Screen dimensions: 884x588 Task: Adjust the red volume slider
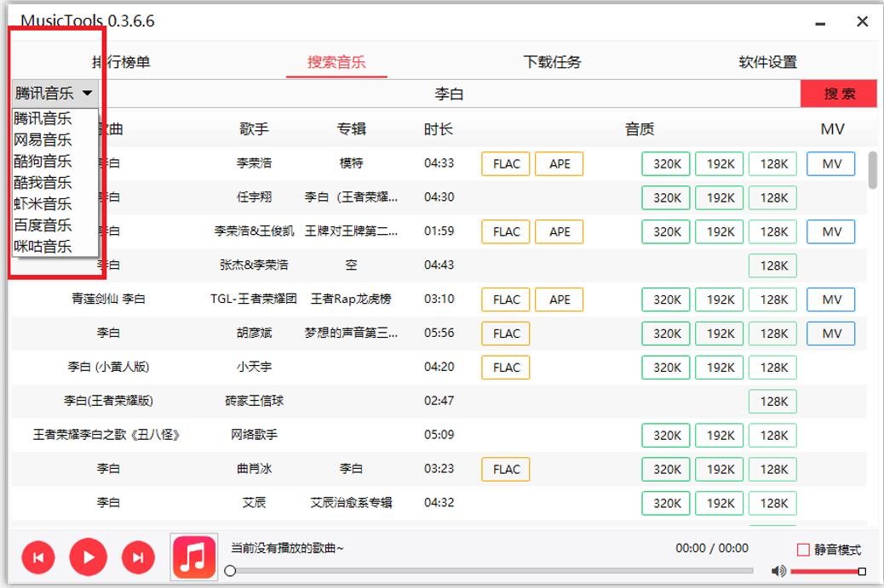[x=828, y=572]
